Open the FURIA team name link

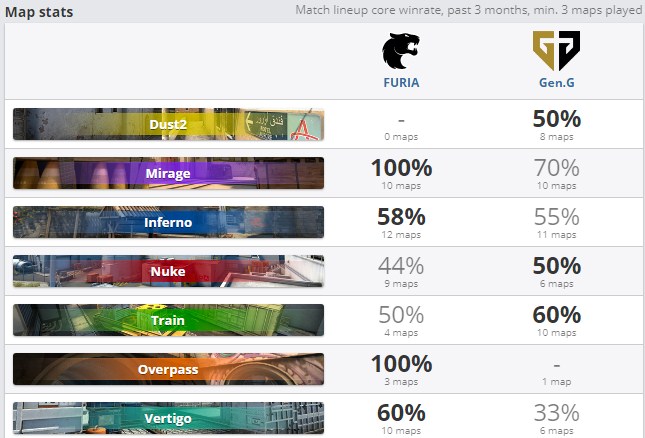(401, 83)
